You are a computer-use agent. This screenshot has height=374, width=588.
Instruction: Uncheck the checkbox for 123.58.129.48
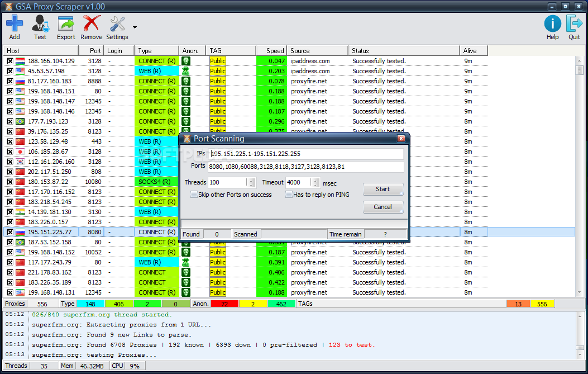pos(10,141)
